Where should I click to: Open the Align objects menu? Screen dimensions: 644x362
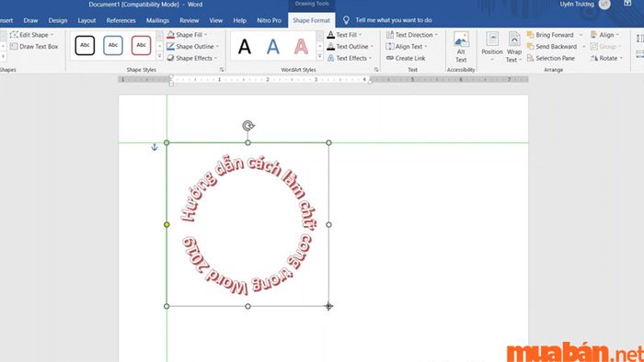click(604, 35)
